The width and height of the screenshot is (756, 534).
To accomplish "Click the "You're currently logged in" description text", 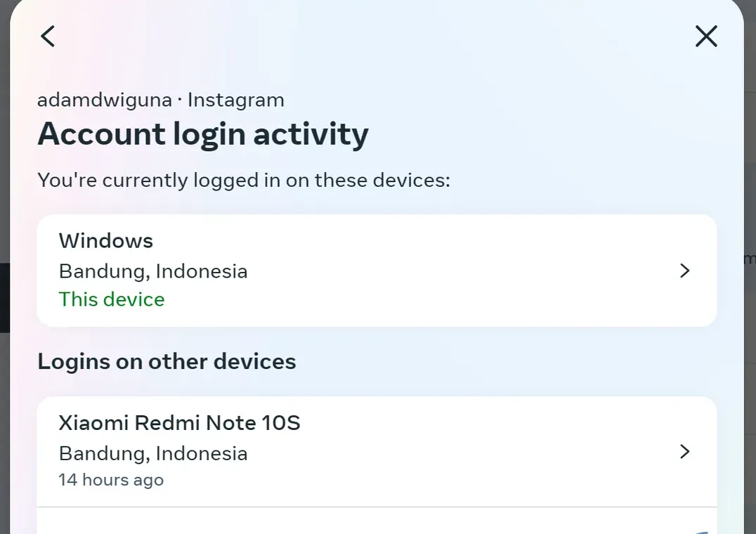I will coord(243,180).
